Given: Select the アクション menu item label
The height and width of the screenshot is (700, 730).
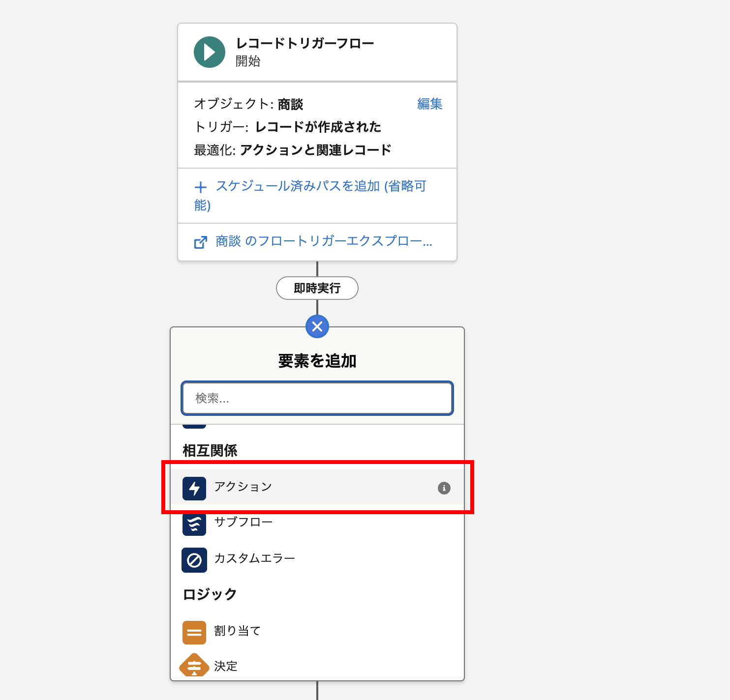Looking at the screenshot, I should tap(243, 487).
